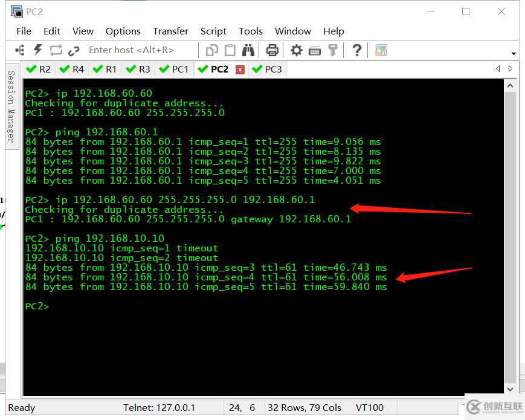Open the Tools menu
The width and height of the screenshot is (525, 420).
pyautogui.click(x=251, y=31)
